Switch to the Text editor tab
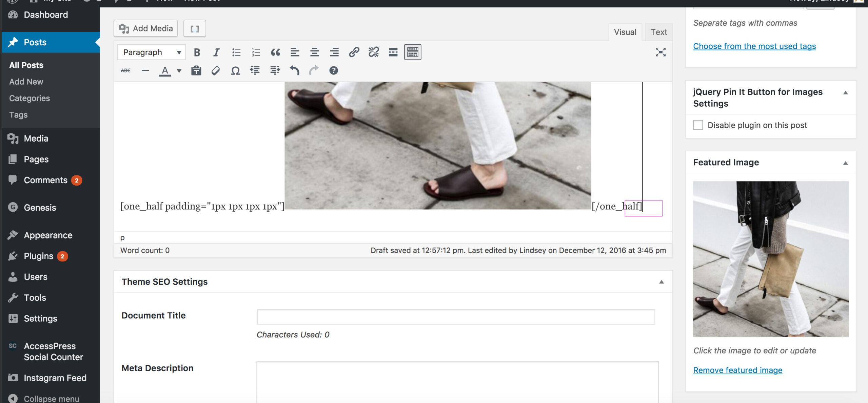 point(659,32)
